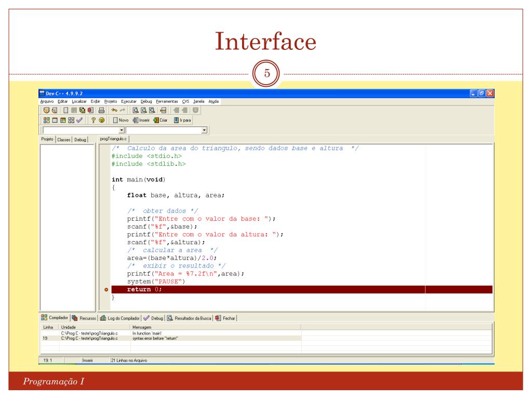Click the leftmost shield-shaped toolbar icon
The width and height of the screenshot is (532, 399).
click(x=46, y=110)
